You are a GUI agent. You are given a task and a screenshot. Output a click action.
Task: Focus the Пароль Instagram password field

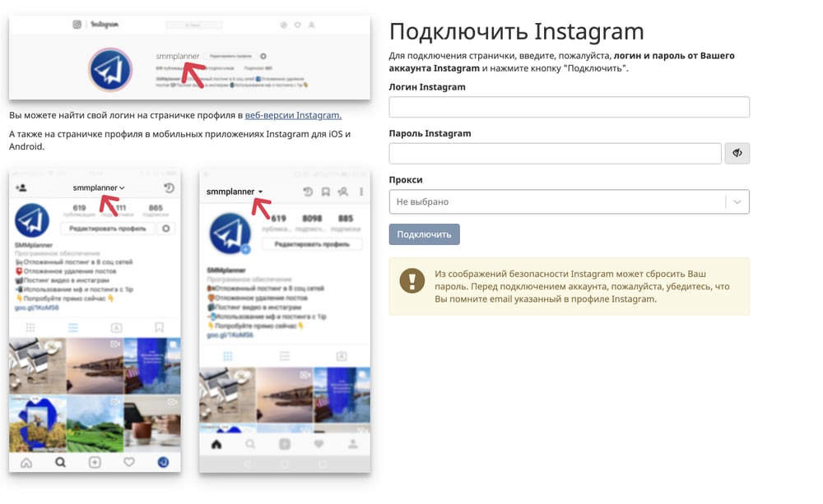pyautogui.click(x=555, y=153)
